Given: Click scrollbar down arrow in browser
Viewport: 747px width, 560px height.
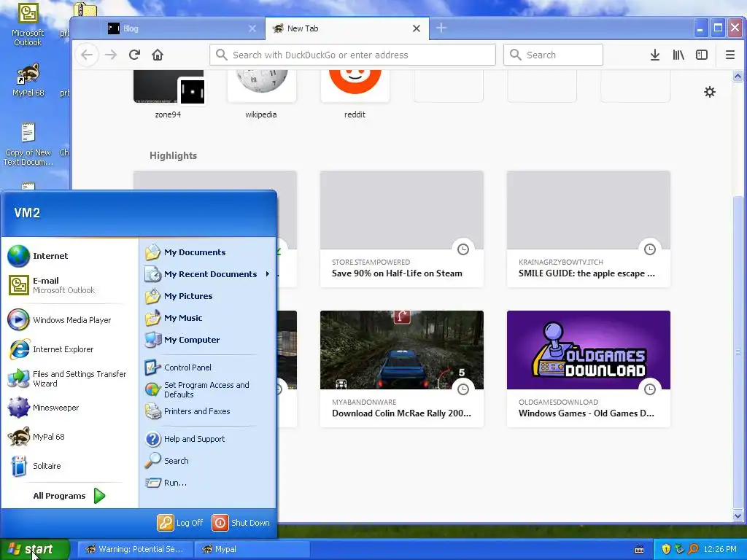Looking at the screenshot, I should pyautogui.click(x=738, y=516).
